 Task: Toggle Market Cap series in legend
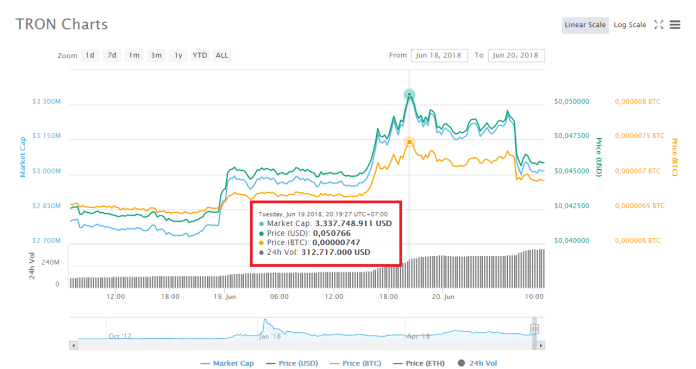point(227,363)
